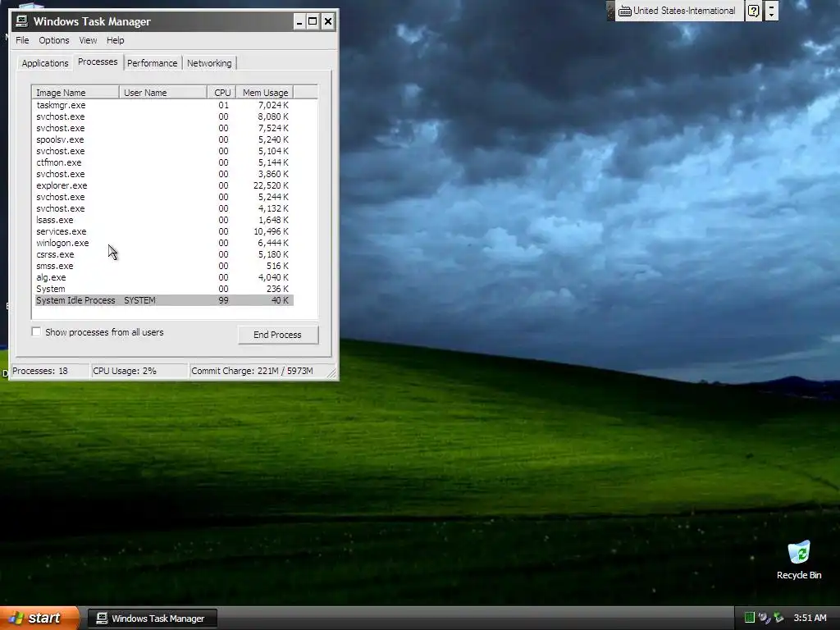Click the svchost.exe row using 3,860 K
Screen dimensions: 840x630
tap(163, 174)
